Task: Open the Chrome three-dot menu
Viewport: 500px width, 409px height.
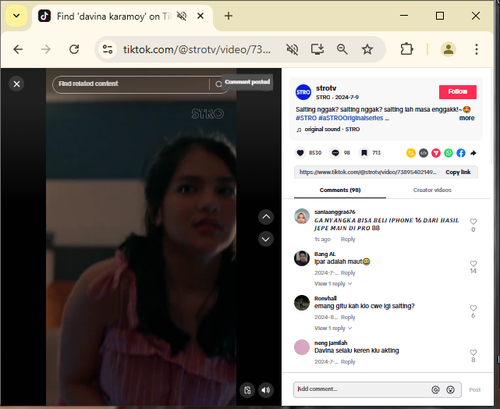Action: click(476, 49)
